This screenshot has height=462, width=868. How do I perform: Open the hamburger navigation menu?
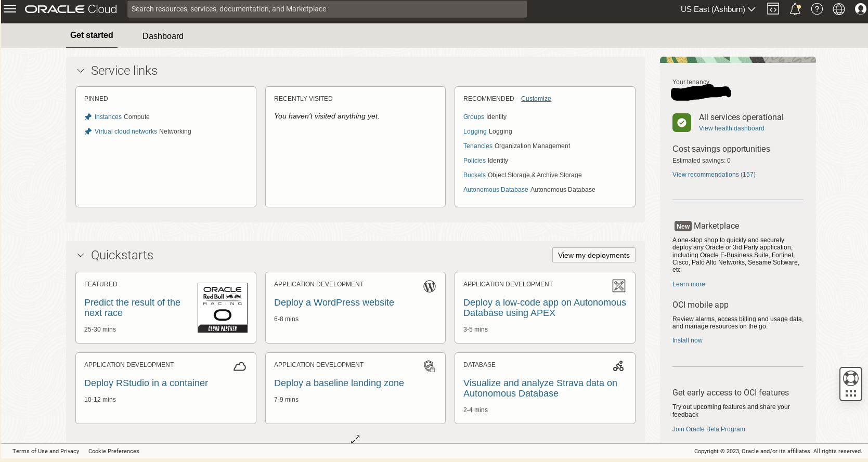[x=10, y=9]
